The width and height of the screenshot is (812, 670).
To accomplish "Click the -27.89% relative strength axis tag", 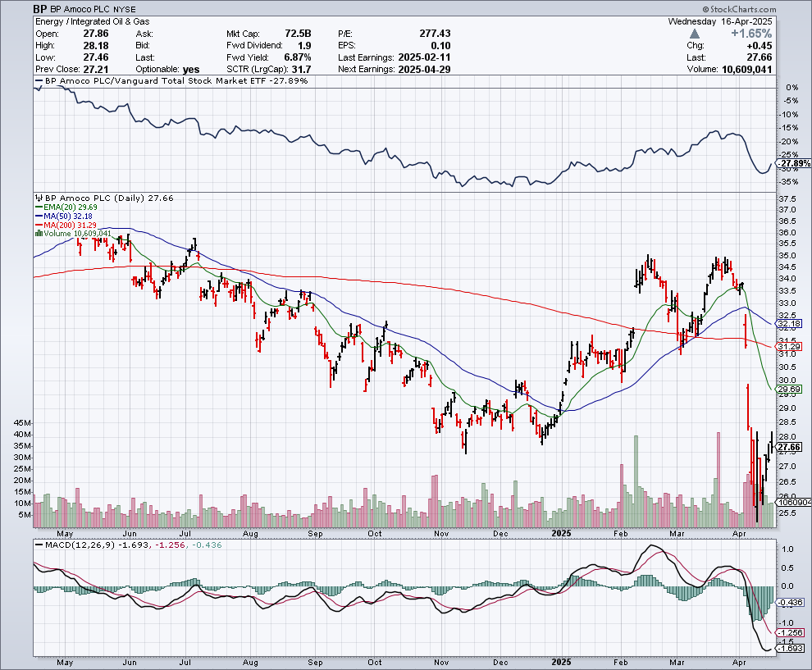I will pos(794,164).
